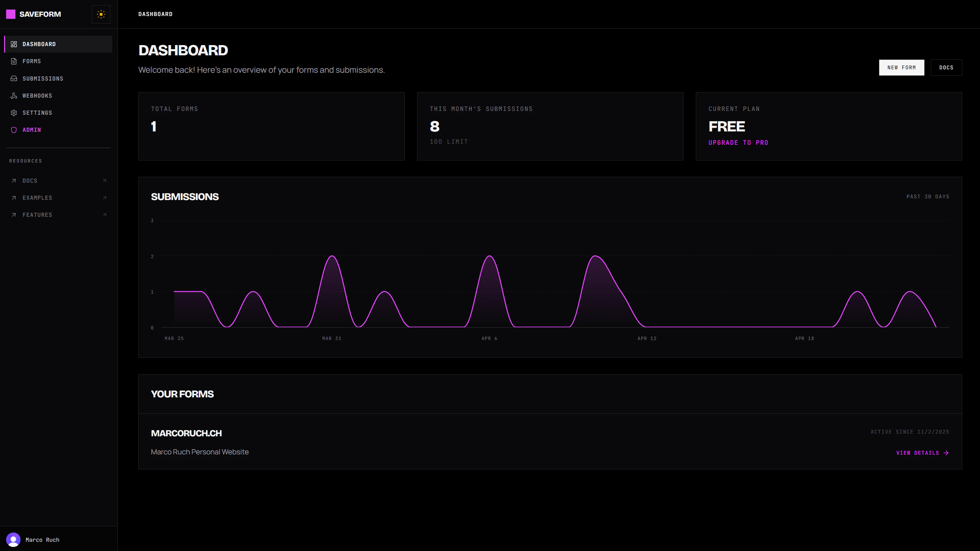This screenshot has height=551, width=980.
Task: Click the DOCS button top right
Action: tap(947, 67)
